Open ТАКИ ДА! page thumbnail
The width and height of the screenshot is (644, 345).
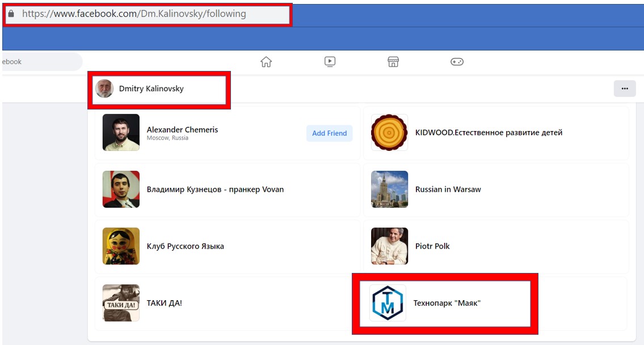121,302
